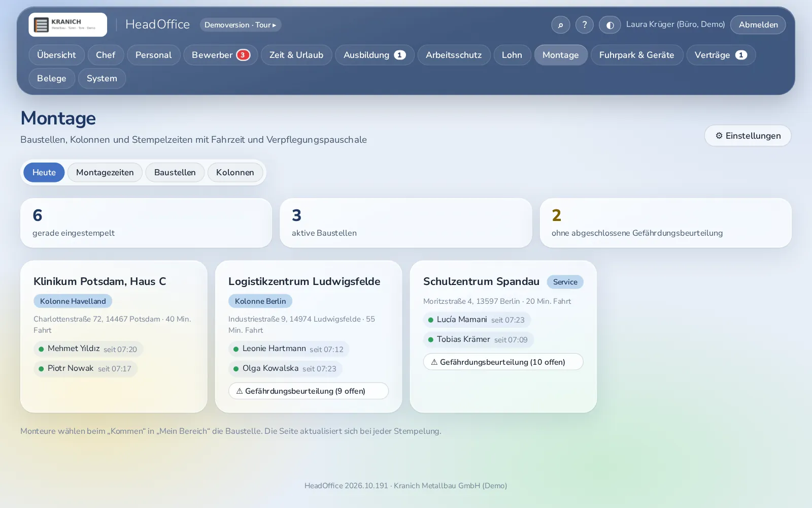The height and width of the screenshot is (508, 812).
Task: Select worker Mehmet Yıldız
Action: 88,349
